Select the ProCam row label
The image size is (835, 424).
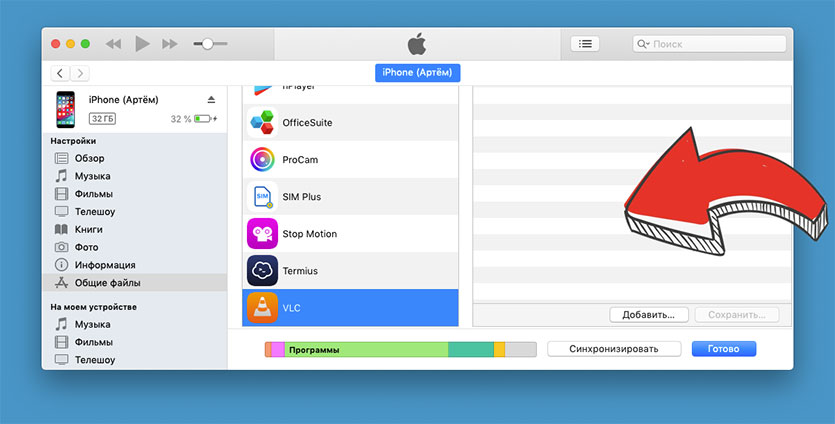(300, 159)
